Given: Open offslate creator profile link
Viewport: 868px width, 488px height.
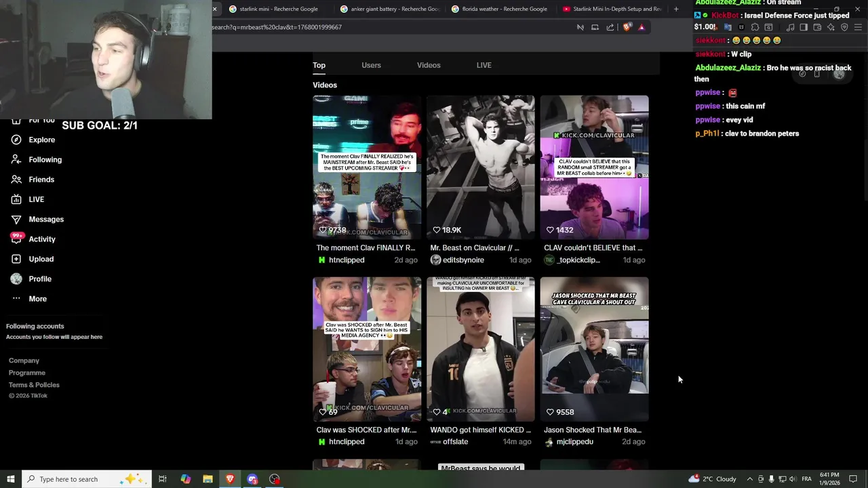Looking at the screenshot, I should coord(455,442).
